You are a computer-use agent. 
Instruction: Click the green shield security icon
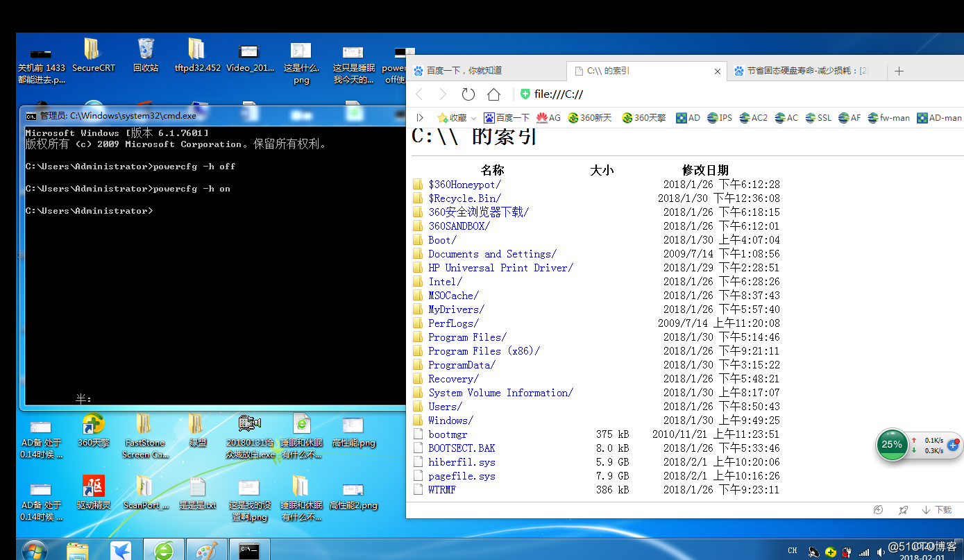pyautogui.click(x=525, y=94)
